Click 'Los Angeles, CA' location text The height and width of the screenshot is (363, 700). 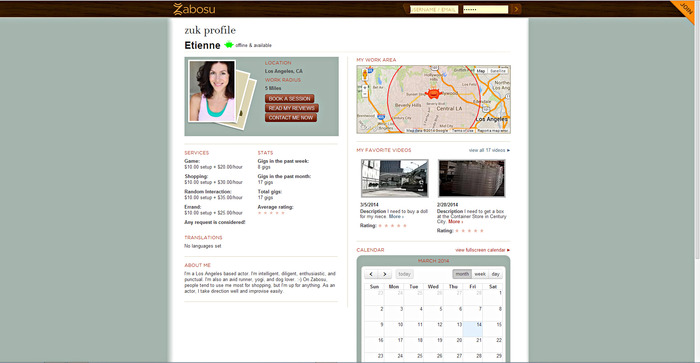pyautogui.click(x=283, y=71)
